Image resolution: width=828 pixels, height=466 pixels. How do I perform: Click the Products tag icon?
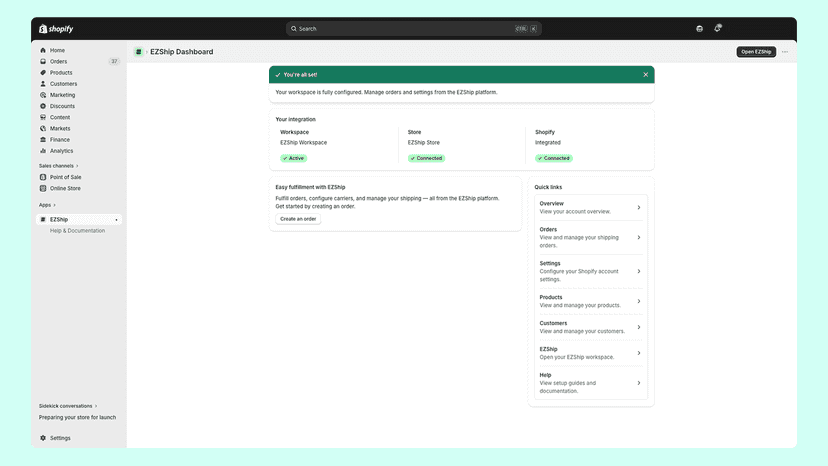pyautogui.click(x=43, y=72)
